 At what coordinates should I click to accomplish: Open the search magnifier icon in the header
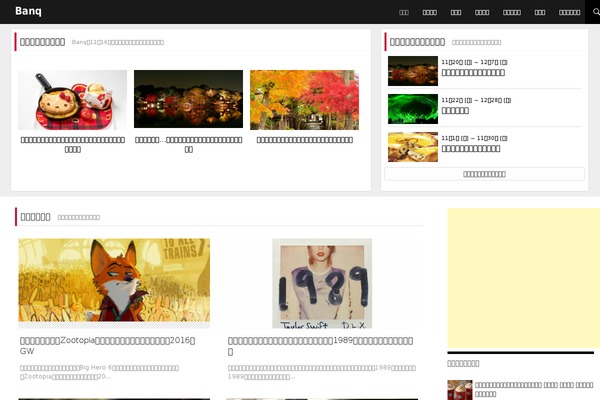pyautogui.click(x=595, y=12)
